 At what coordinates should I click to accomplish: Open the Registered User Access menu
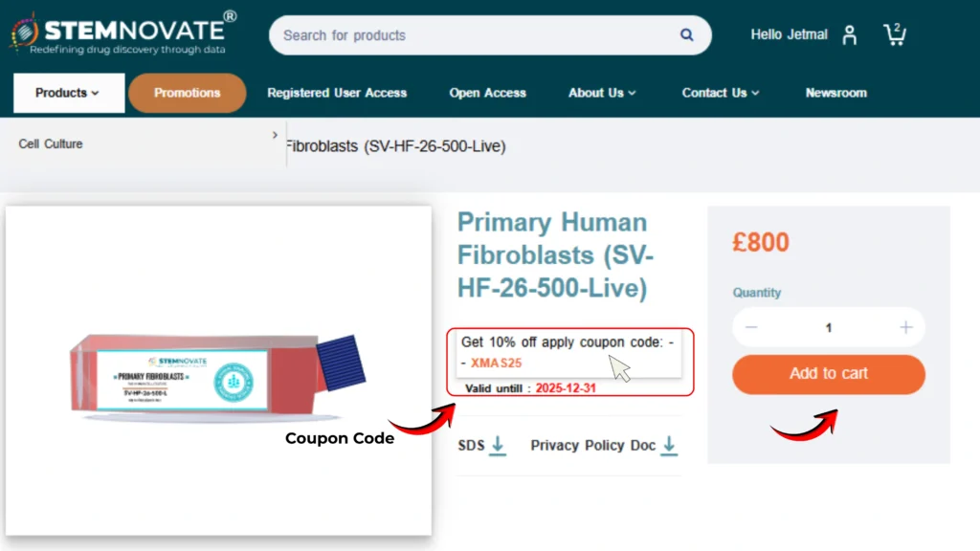tap(337, 93)
